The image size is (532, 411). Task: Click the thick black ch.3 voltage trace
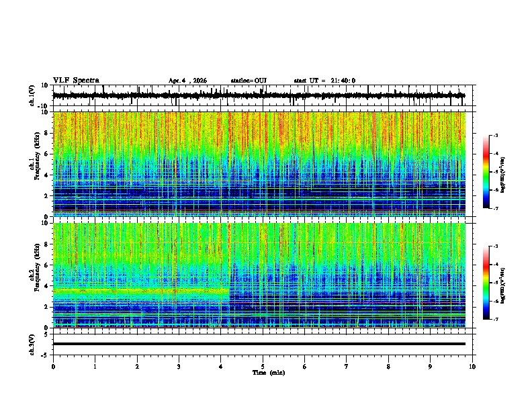click(x=259, y=344)
